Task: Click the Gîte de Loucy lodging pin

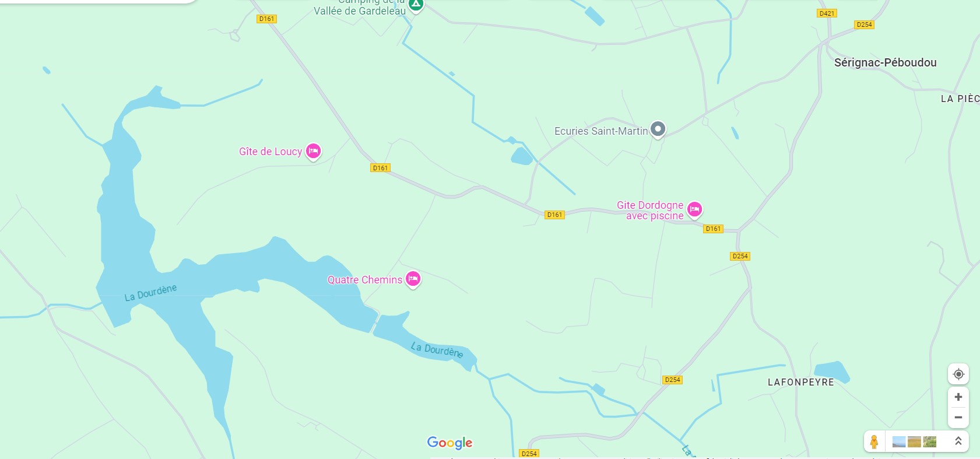Action: (314, 151)
